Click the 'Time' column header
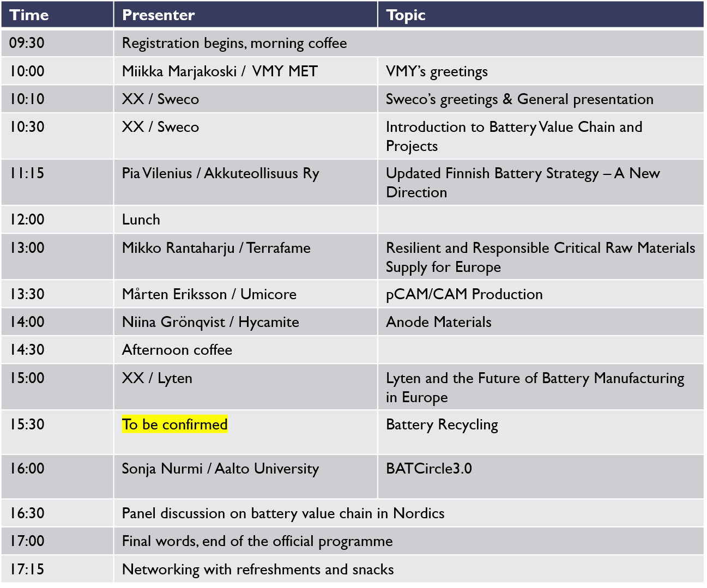The height and width of the screenshot is (588, 707). (57, 15)
